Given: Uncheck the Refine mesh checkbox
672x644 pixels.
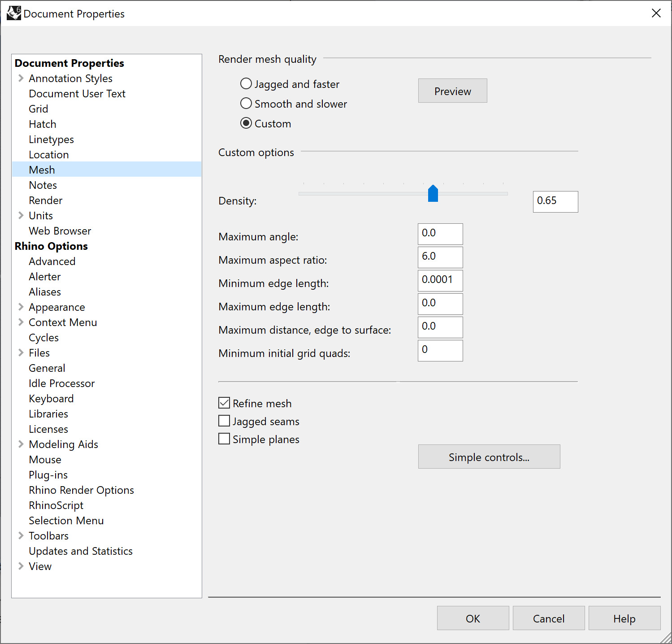Looking at the screenshot, I should coord(224,403).
